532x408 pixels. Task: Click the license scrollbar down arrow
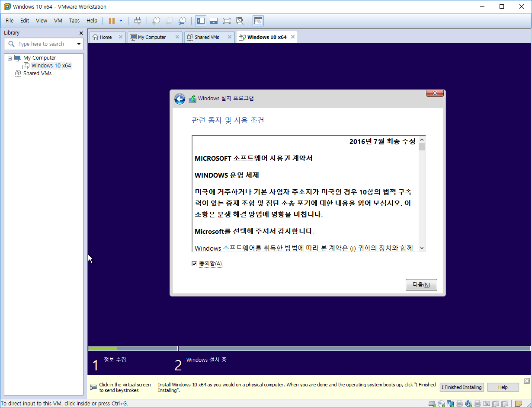(x=422, y=248)
